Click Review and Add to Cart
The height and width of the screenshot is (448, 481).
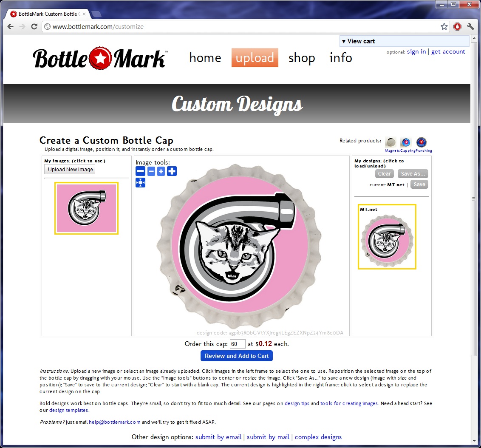point(237,356)
